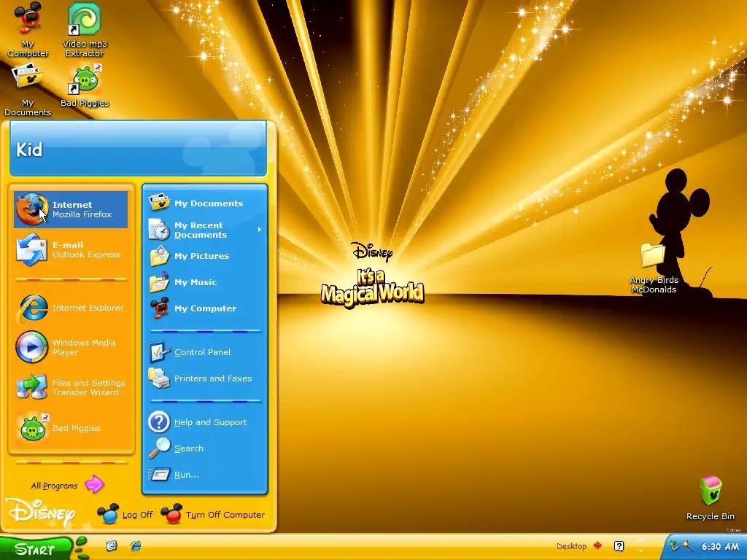The height and width of the screenshot is (560, 747).
Task: Expand the Desktop toolbar red arrow
Action: coord(597,545)
